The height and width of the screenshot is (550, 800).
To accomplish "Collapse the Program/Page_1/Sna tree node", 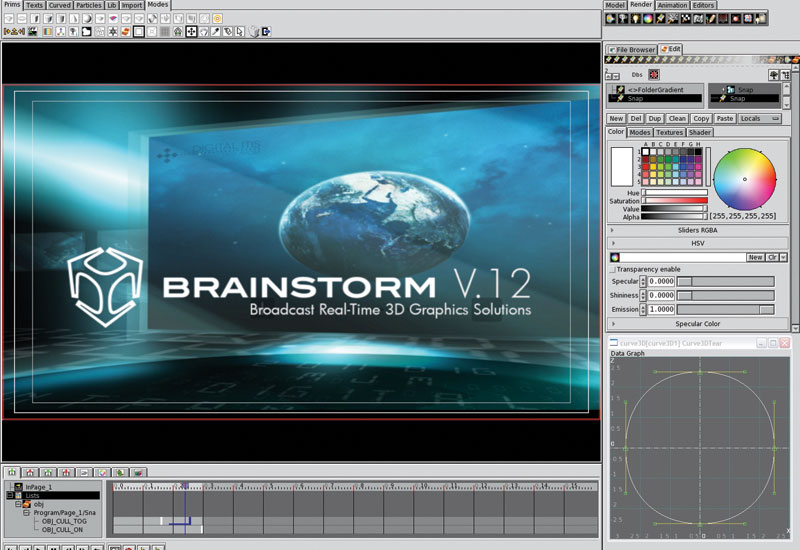I will click(x=26, y=513).
